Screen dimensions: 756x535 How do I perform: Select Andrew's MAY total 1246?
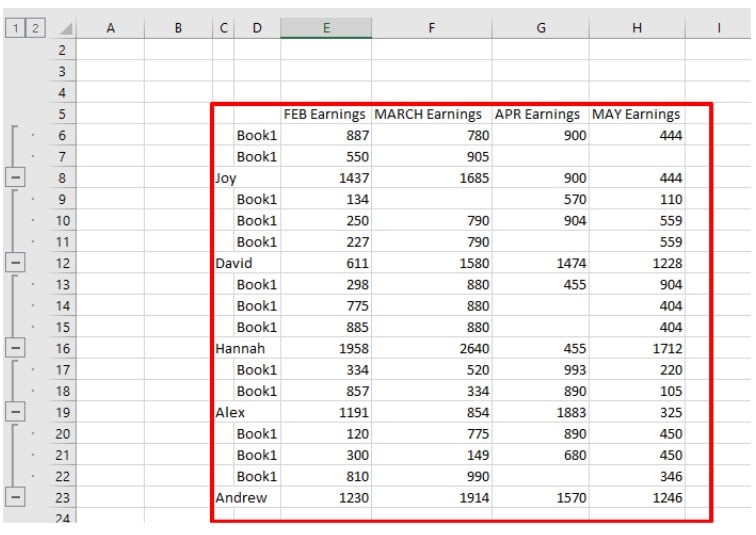pyautogui.click(x=637, y=497)
